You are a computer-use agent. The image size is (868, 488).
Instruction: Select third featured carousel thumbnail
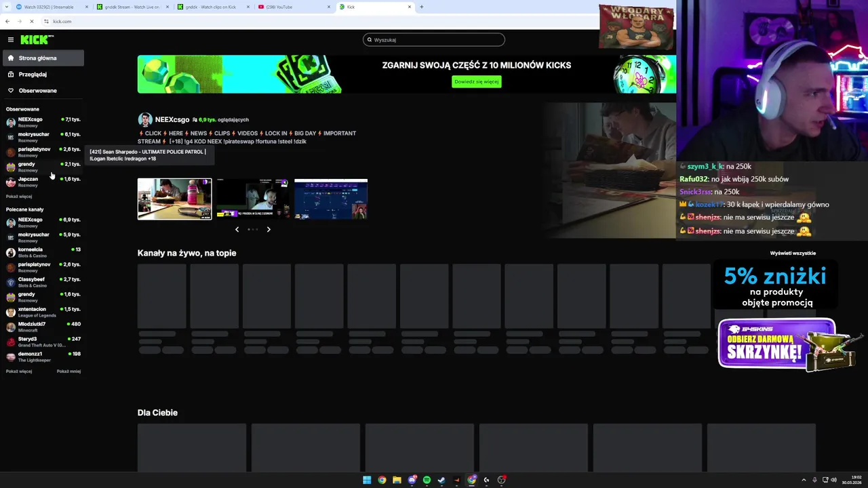(331, 199)
